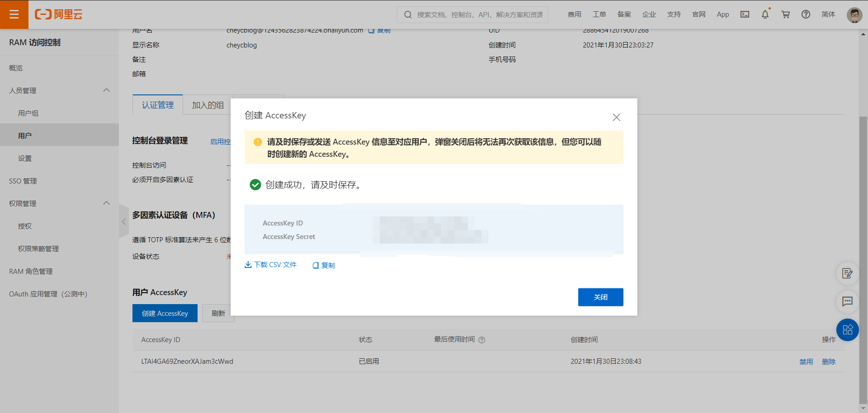Open App in the top navigation
Viewport: 868px width, 413px height.
coord(723,14)
